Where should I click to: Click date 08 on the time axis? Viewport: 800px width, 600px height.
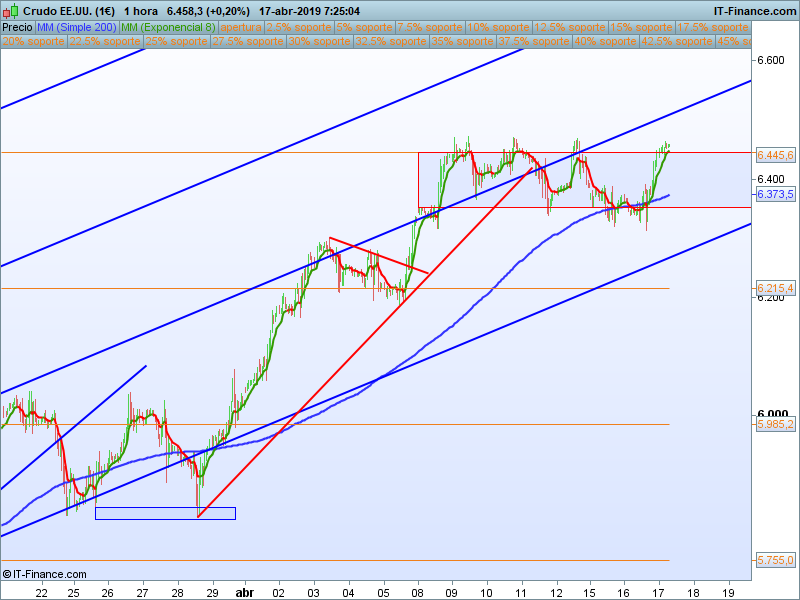pos(417,593)
